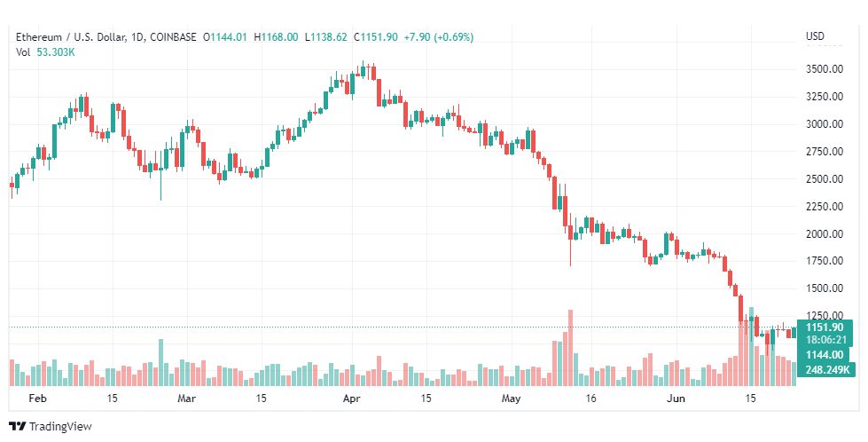
Task: Click the 1144.00 price tag
Action: [825, 355]
